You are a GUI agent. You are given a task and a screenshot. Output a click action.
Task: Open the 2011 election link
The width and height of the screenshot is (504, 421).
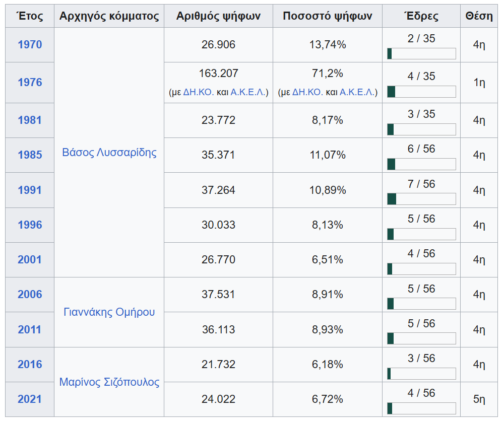click(30, 330)
